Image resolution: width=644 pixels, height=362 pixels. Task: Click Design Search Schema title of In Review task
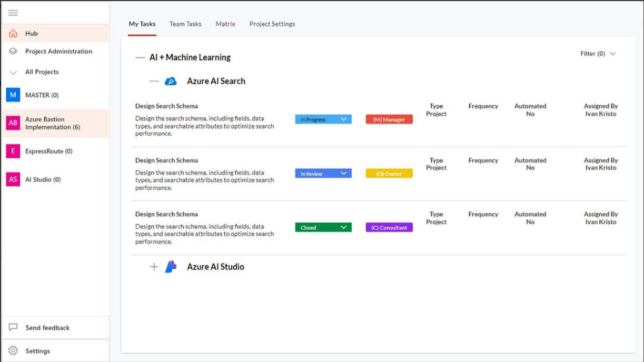[x=166, y=160]
